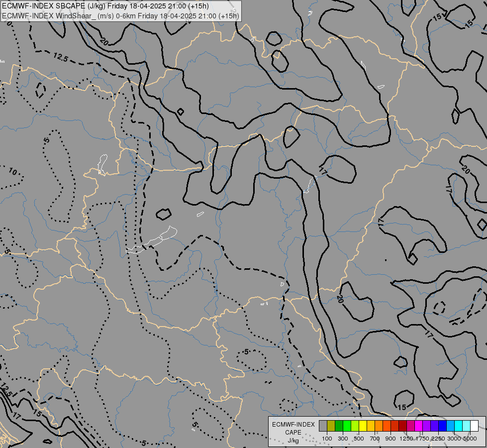Click the sky blue swatch left of 3000
This screenshot has width=487, height=448.
point(450,426)
